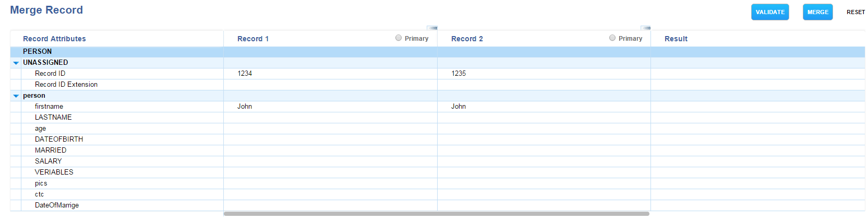Click Record 2 firstname value John

459,107
